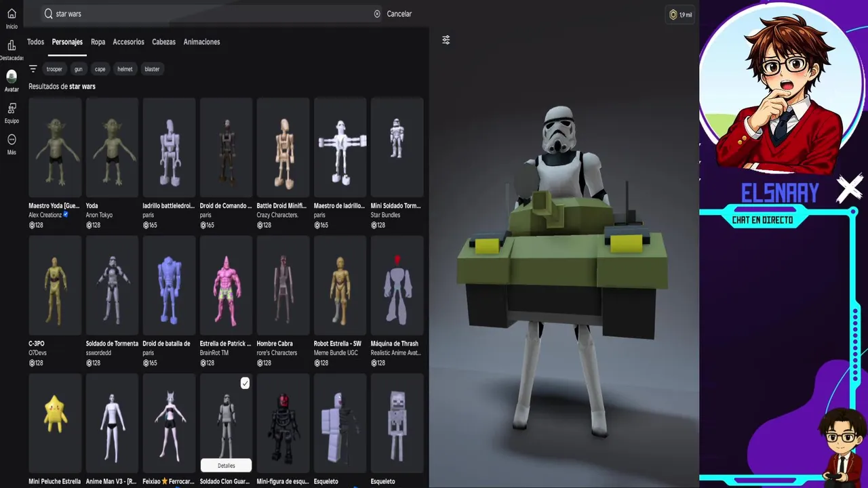This screenshot has height=488, width=868.
Task: Switch to the Accesorios tab
Action: pyautogui.click(x=128, y=42)
